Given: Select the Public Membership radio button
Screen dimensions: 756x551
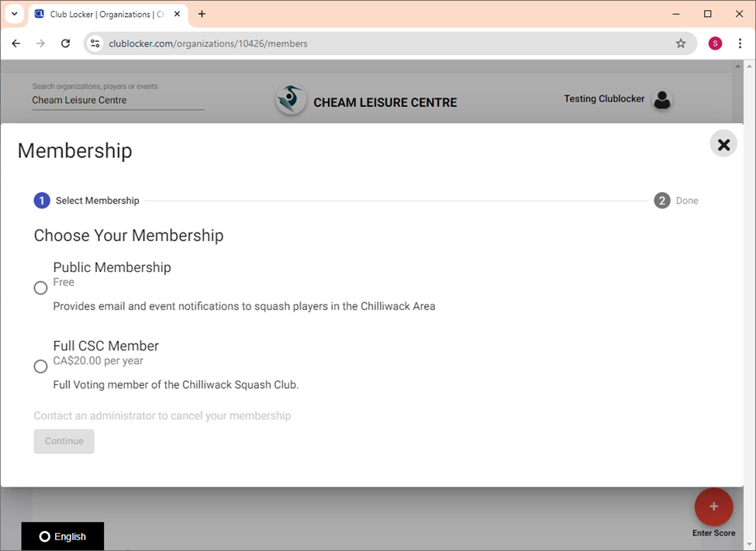Looking at the screenshot, I should [x=40, y=287].
